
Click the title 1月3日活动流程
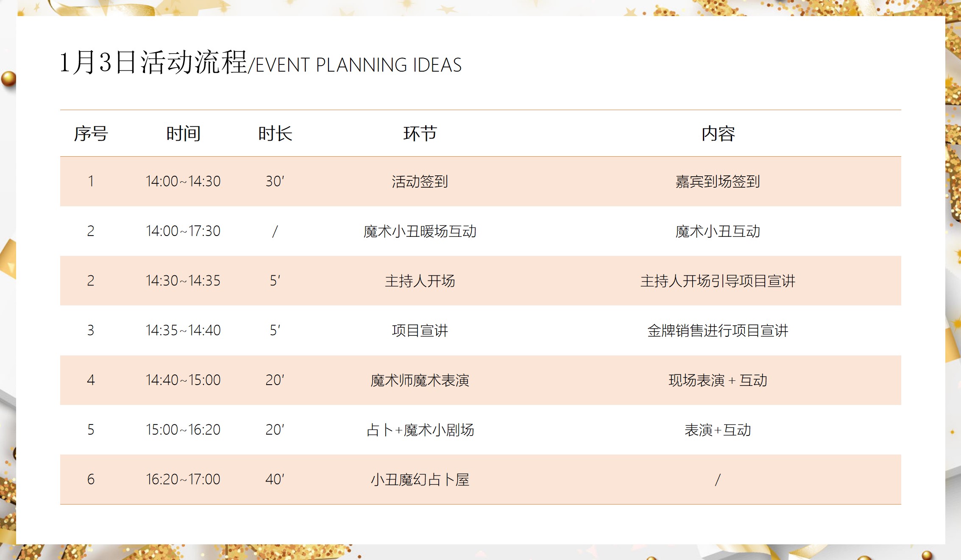pos(153,62)
